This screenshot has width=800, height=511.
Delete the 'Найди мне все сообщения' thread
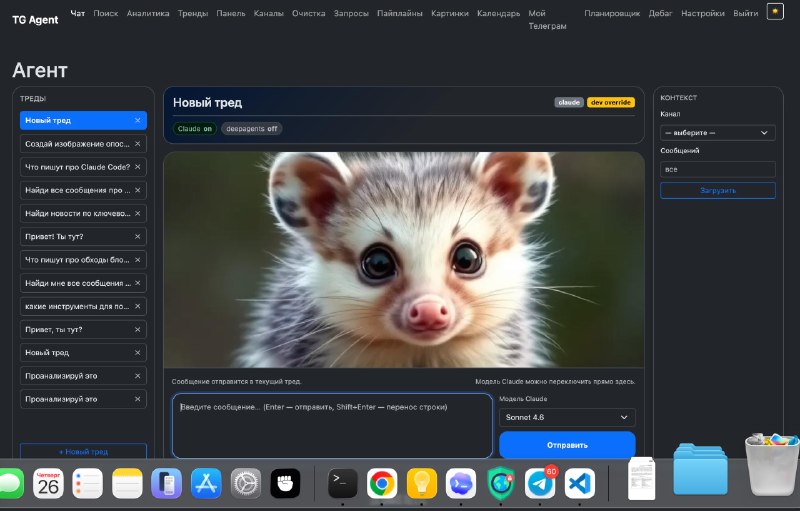(x=137, y=283)
